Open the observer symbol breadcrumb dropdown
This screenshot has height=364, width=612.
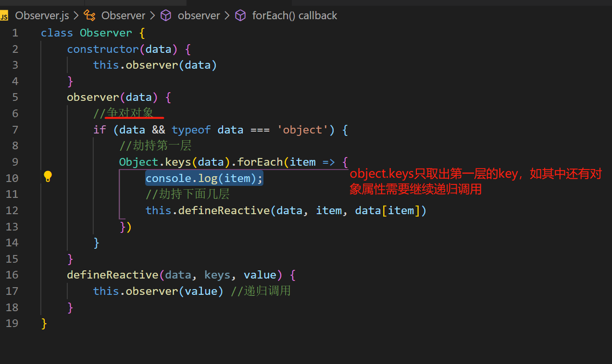(199, 15)
